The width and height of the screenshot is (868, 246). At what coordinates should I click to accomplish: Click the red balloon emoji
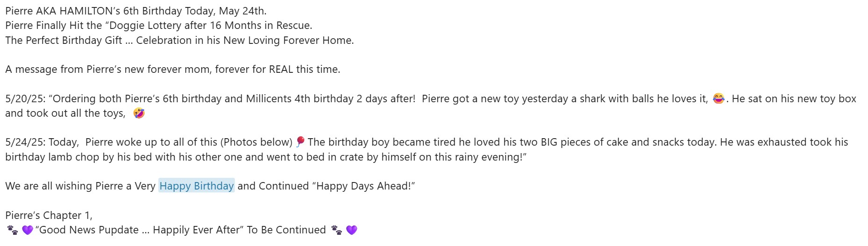(x=300, y=141)
